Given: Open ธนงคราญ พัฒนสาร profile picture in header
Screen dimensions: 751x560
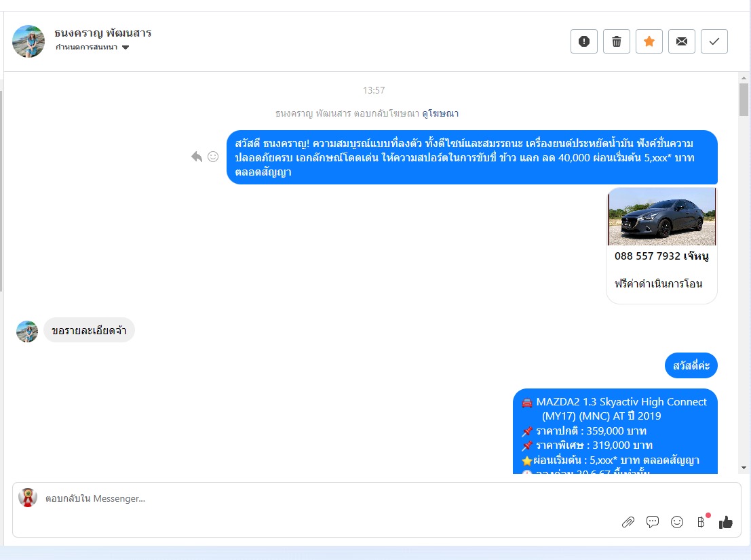Looking at the screenshot, I should point(28,41).
